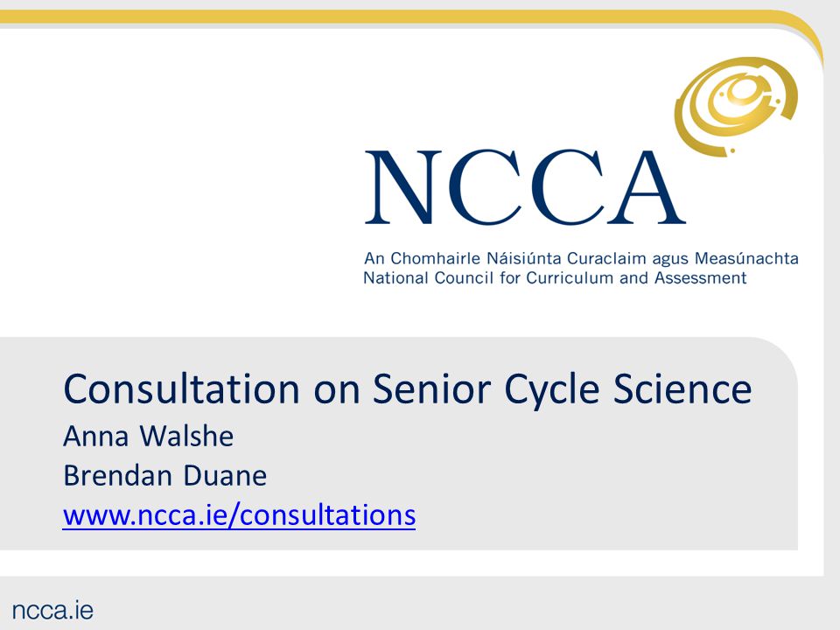Click the grey footer strip

coord(420,603)
